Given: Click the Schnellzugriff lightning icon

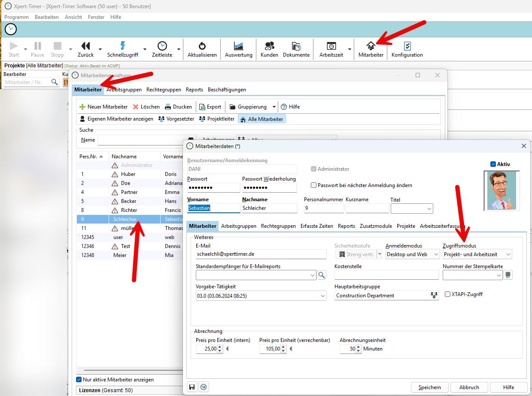Looking at the screenshot, I should (122, 46).
